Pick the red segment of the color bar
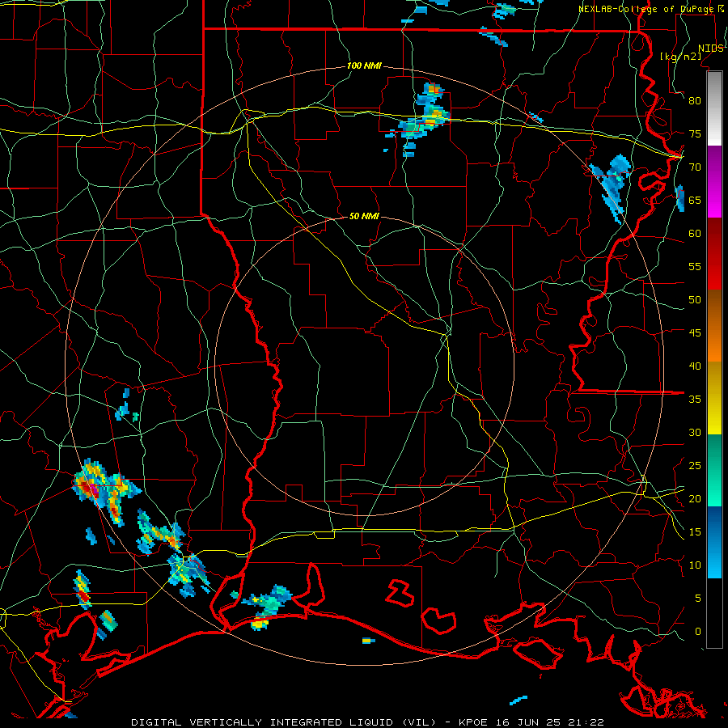The width and height of the screenshot is (728, 728). (x=715, y=254)
